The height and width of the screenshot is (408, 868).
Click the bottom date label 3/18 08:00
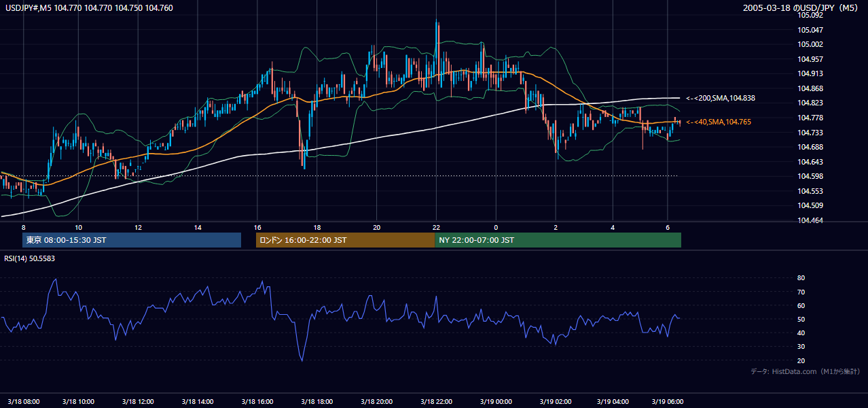click(x=22, y=401)
